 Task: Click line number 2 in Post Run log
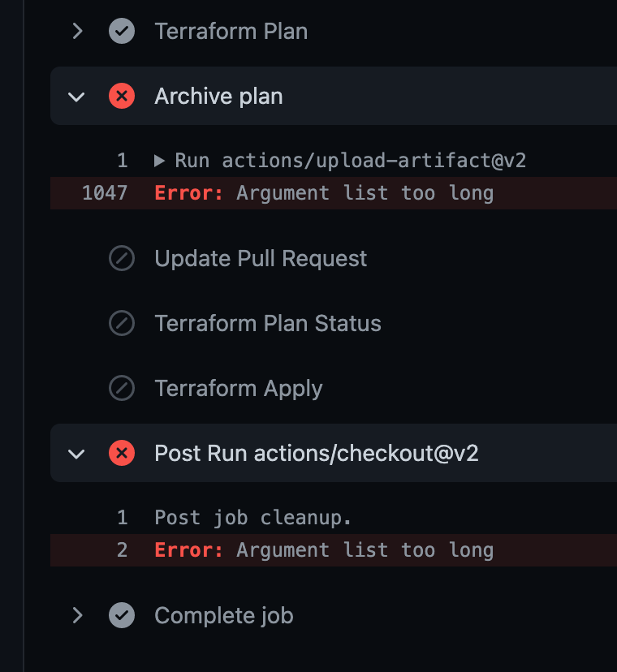(x=122, y=549)
